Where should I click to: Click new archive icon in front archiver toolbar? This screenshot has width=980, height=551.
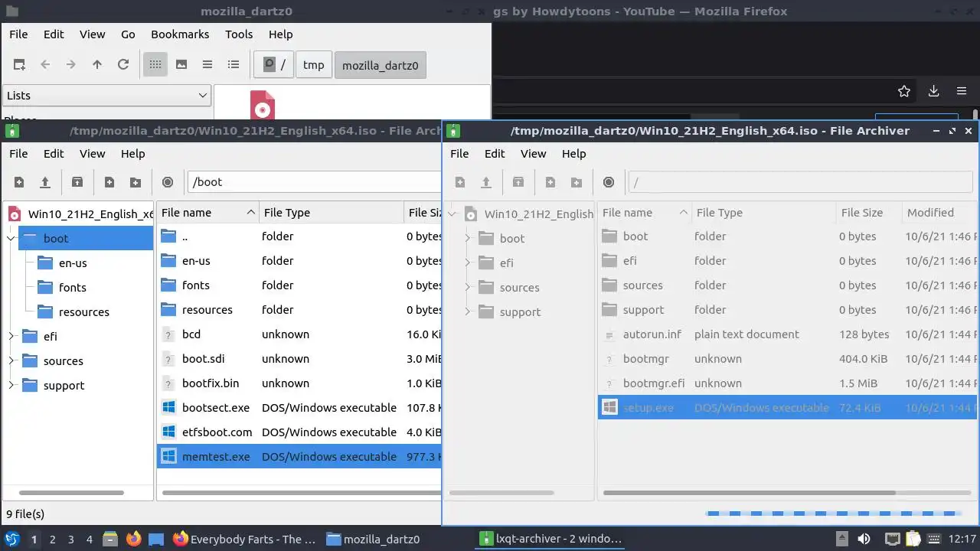click(x=460, y=182)
